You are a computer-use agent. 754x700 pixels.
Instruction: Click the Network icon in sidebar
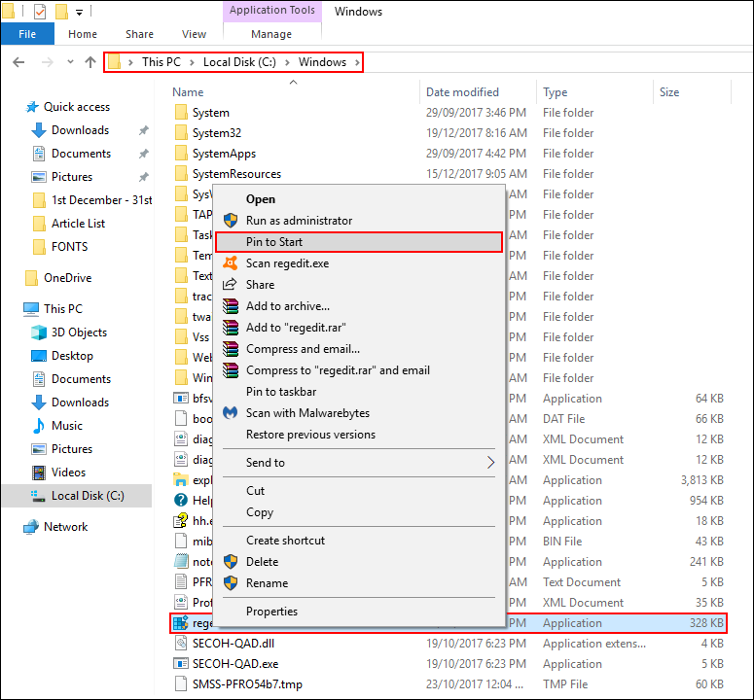point(31,527)
